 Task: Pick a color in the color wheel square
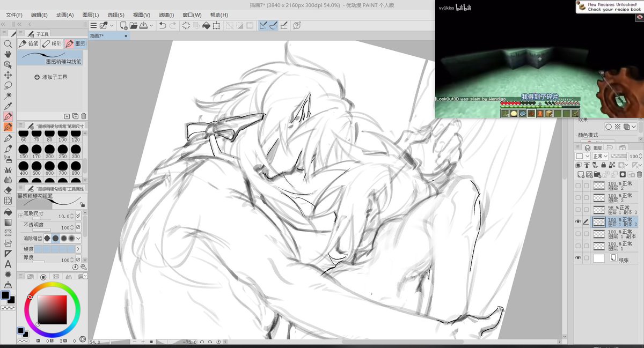tap(52, 309)
